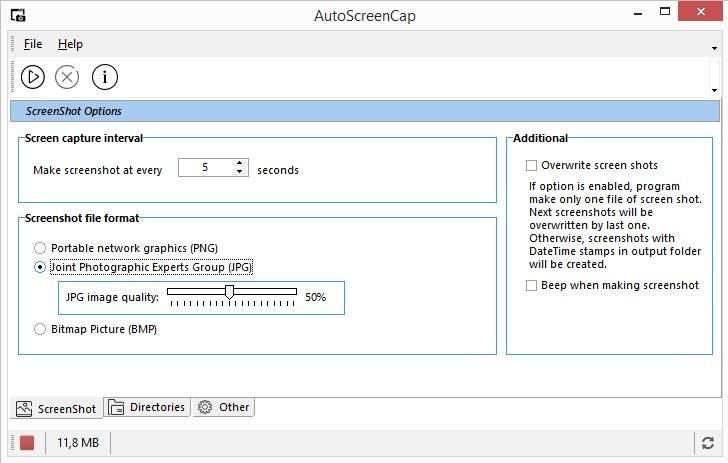Viewport: 728px width, 463px height.
Task: Click the seconds interval input field
Action: (x=205, y=168)
